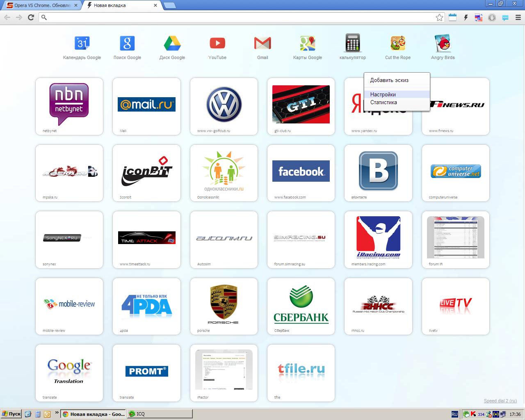Click the address bar input field
This screenshot has height=420, width=525.
(238, 17)
